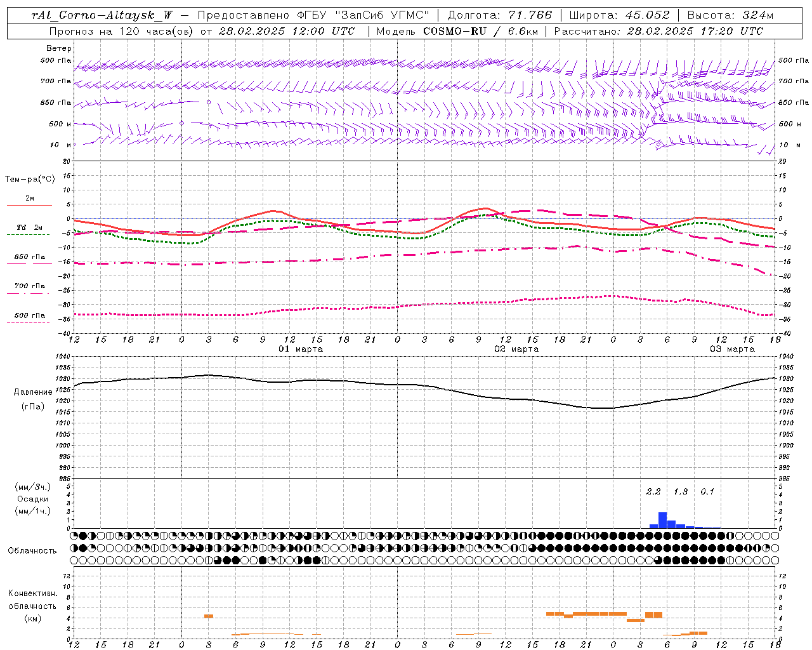
Task: Click the Осадки precipitation label
Action: (x=33, y=499)
